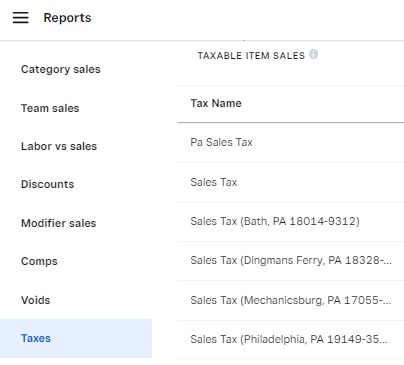The height and width of the screenshot is (365, 404).
Task: Click the Taxable Item Sales heading
Action: tap(251, 56)
